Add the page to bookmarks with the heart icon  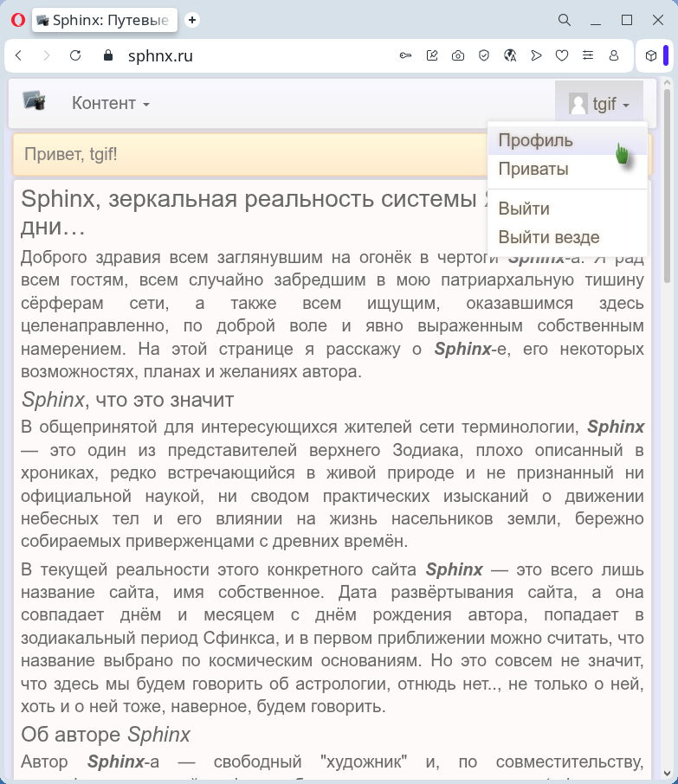pos(562,55)
